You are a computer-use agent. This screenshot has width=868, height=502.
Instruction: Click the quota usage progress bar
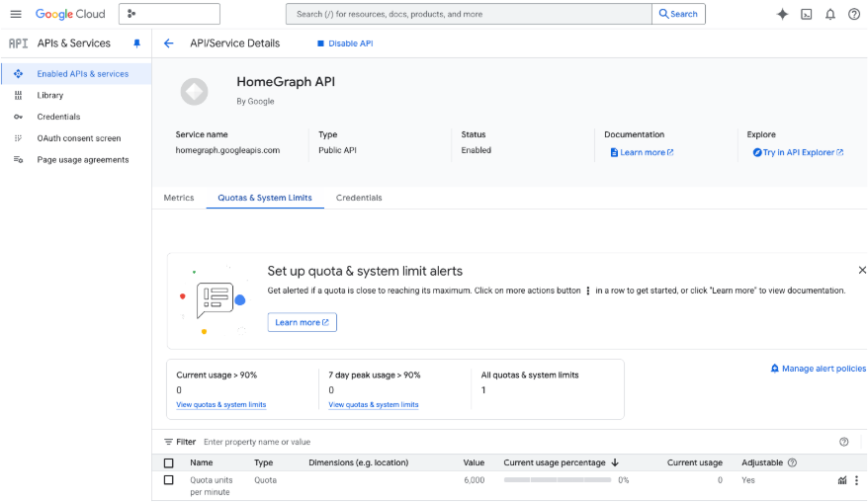(557, 480)
